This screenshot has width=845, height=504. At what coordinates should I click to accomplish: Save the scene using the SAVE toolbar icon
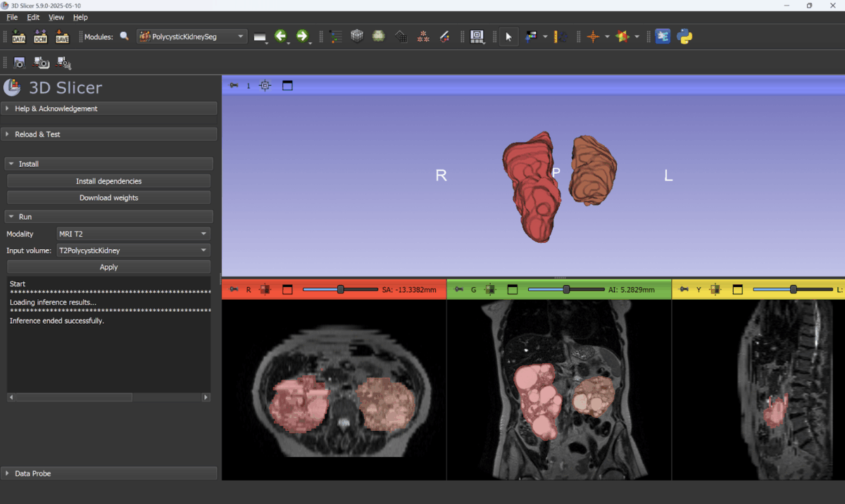tap(62, 37)
